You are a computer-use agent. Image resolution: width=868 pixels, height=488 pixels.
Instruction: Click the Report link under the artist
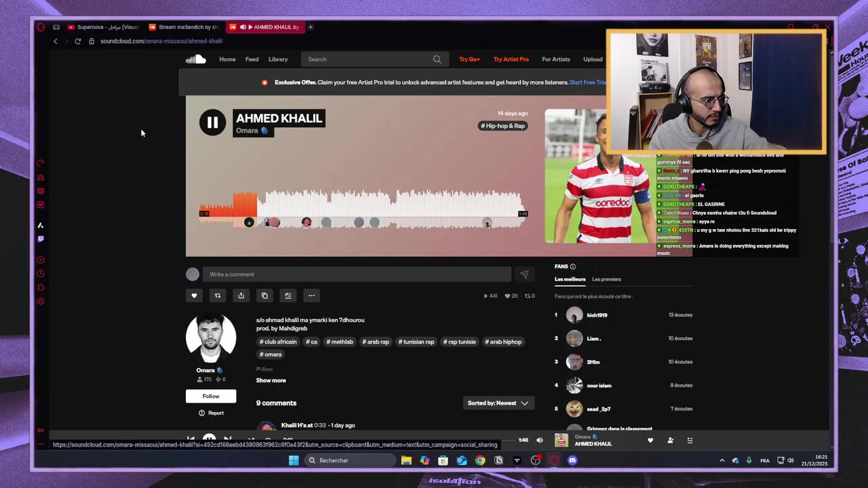pyautogui.click(x=211, y=413)
